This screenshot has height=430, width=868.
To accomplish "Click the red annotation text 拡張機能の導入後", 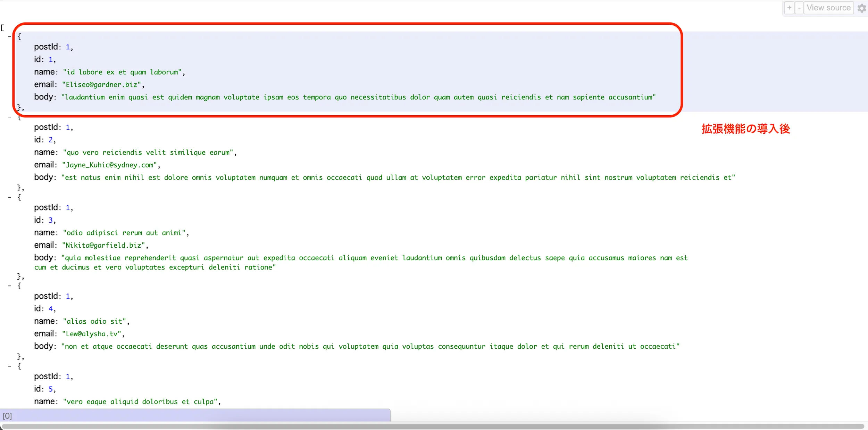I will (745, 129).
